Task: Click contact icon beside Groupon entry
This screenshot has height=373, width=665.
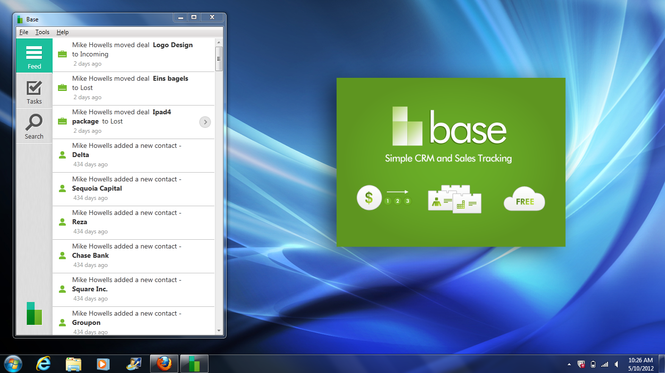Action: pyautogui.click(x=62, y=323)
